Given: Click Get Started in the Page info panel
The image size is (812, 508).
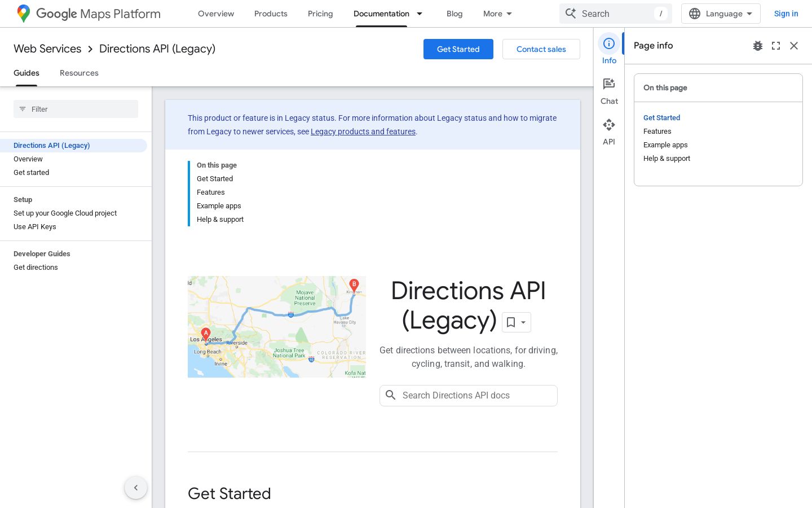Looking at the screenshot, I should [x=662, y=118].
